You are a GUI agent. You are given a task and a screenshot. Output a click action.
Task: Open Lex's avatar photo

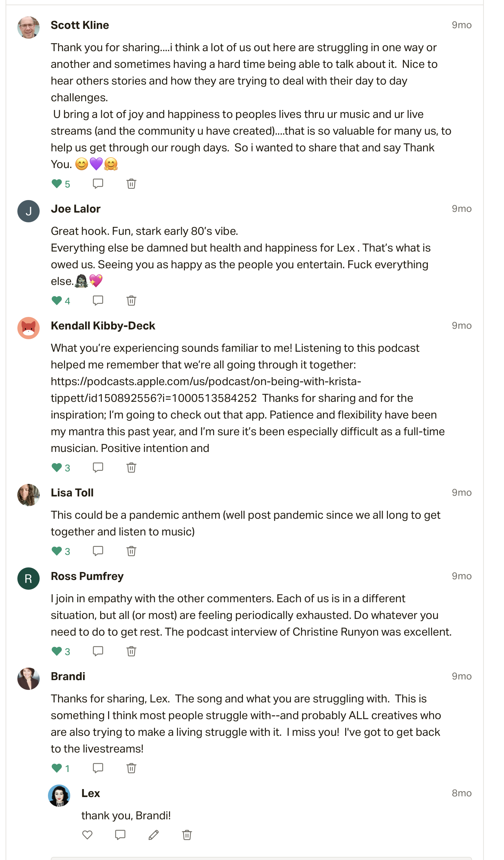pyautogui.click(x=59, y=796)
